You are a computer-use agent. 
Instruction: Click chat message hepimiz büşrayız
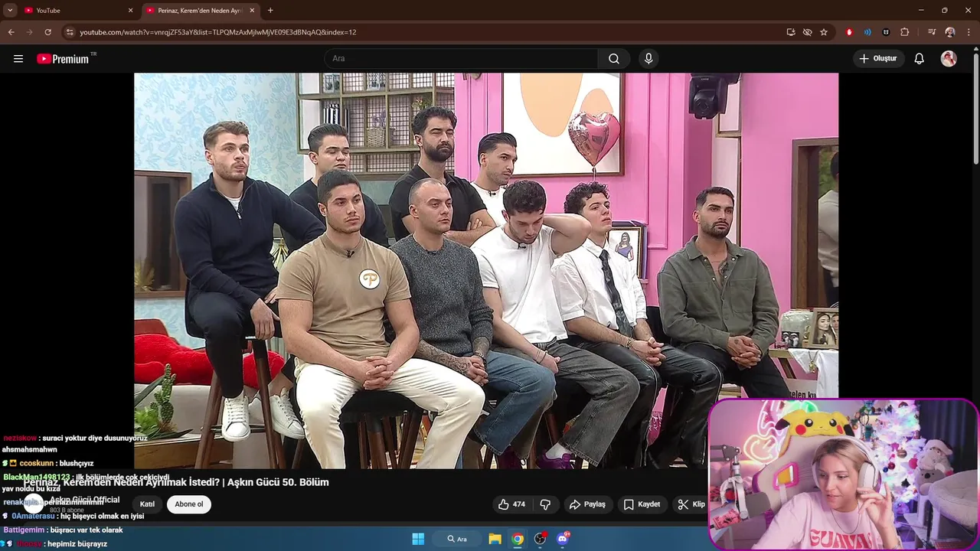pos(77,544)
